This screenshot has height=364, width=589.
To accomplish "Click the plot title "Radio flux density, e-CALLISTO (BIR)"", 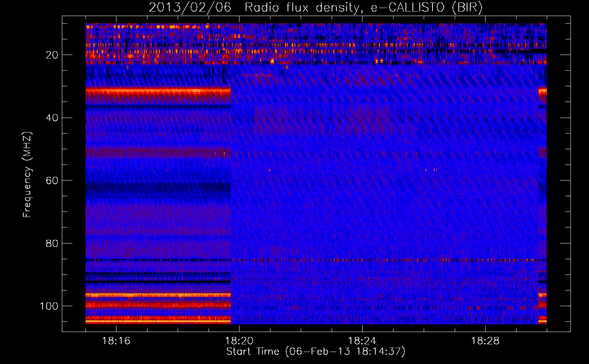I will (x=364, y=8).
